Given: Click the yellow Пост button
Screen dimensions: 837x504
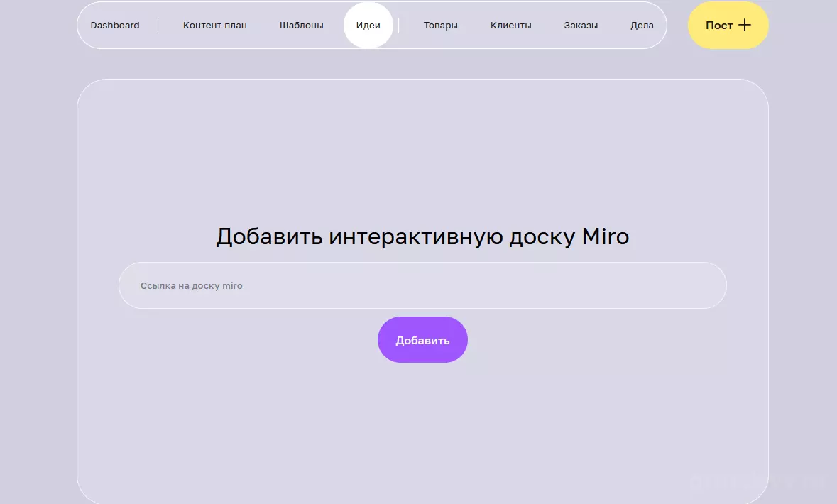Looking at the screenshot, I should 728,25.
